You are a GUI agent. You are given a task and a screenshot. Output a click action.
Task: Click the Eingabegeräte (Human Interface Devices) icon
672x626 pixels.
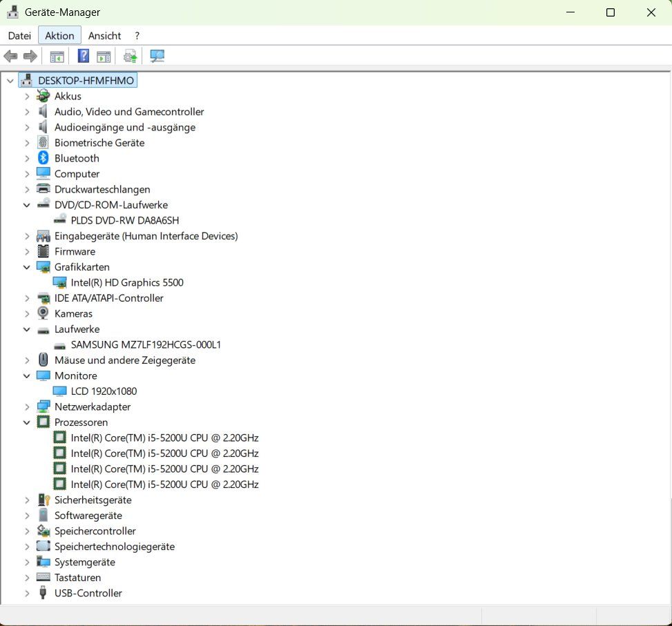(43, 235)
